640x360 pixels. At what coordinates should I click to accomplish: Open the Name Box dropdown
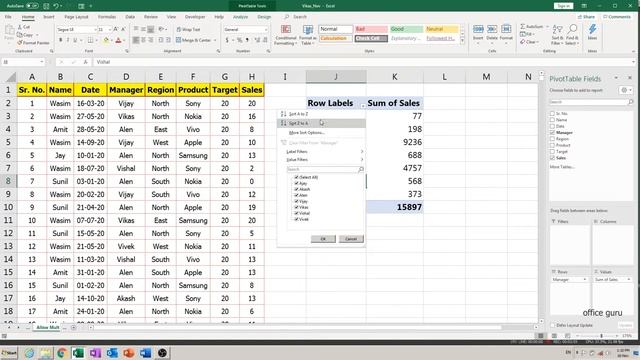(42, 62)
